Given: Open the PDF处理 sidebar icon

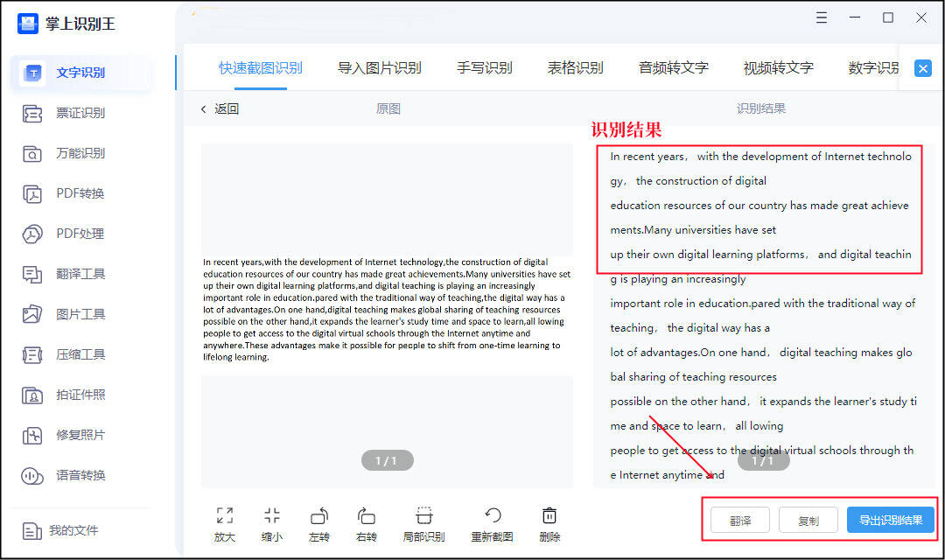Looking at the screenshot, I should click(x=32, y=234).
